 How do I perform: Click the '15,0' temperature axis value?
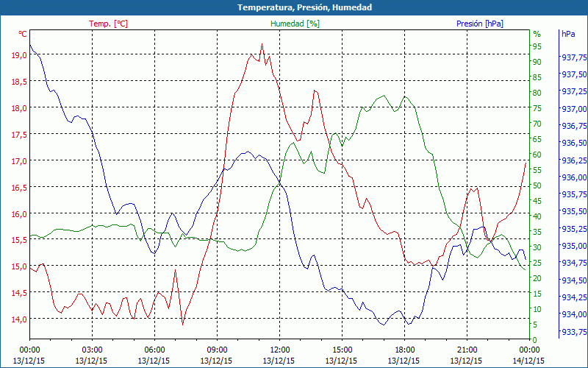coord(20,266)
